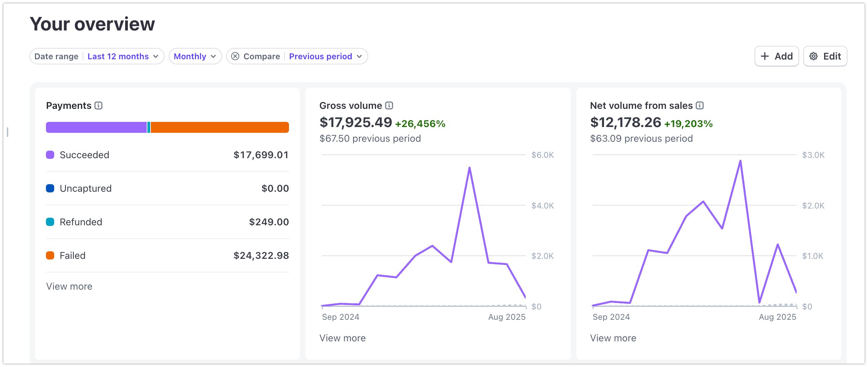Click the blue Uncaptured legend swatch
This screenshot has width=868, height=367.
point(50,188)
